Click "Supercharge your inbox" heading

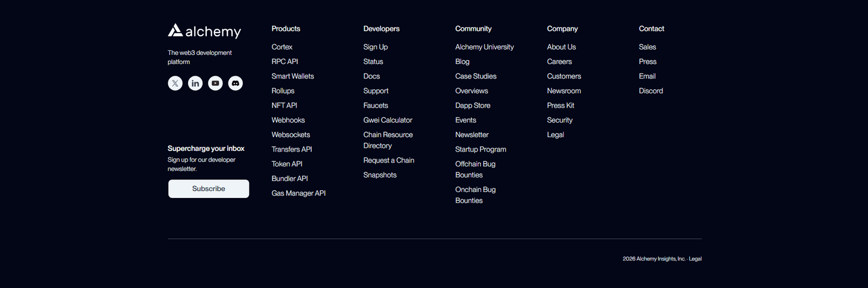[206, 149]
